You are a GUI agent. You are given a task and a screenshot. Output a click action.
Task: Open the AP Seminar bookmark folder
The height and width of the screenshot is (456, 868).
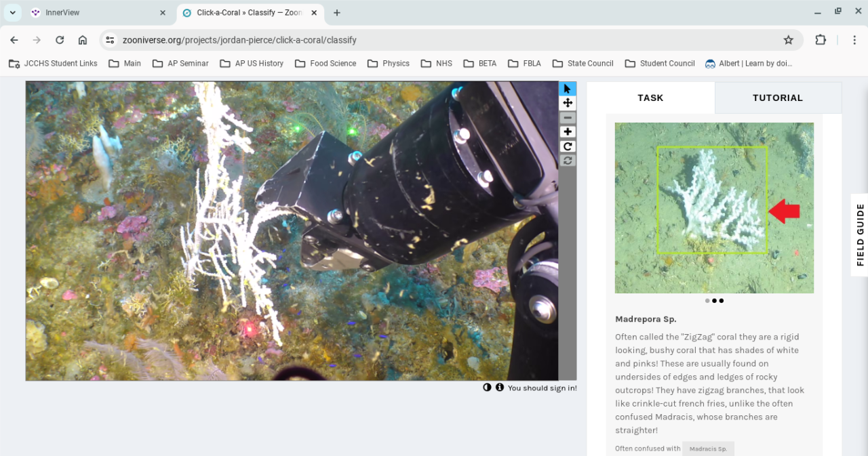pyautogui.click(x=180, y=63)
